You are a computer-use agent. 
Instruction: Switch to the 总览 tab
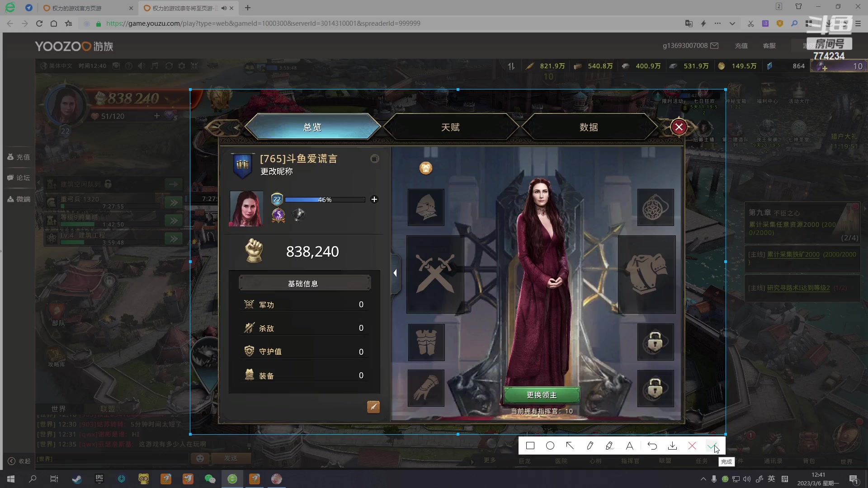tap(312, 127)
